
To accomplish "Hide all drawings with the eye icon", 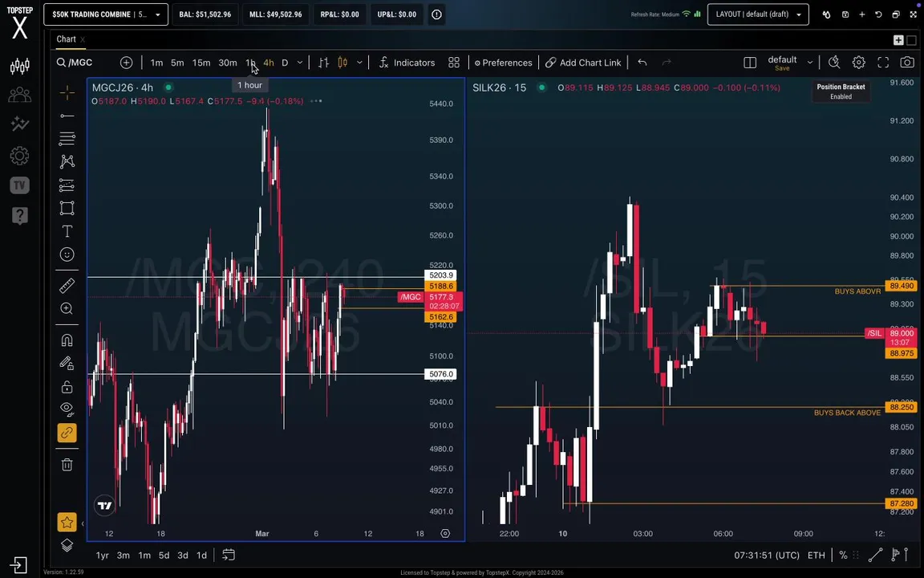I will tap(67, 409).
